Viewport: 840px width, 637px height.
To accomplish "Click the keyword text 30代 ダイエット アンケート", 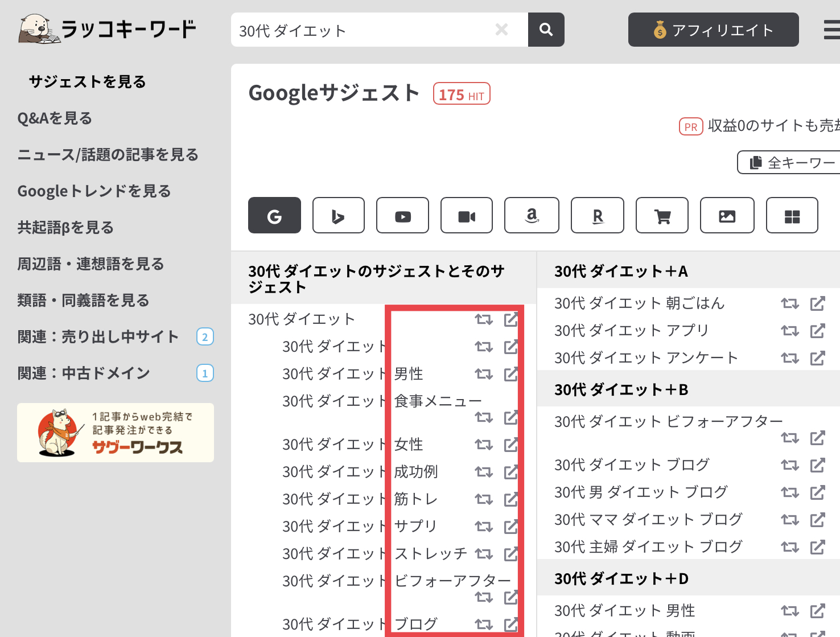I will tap(647, 358).
